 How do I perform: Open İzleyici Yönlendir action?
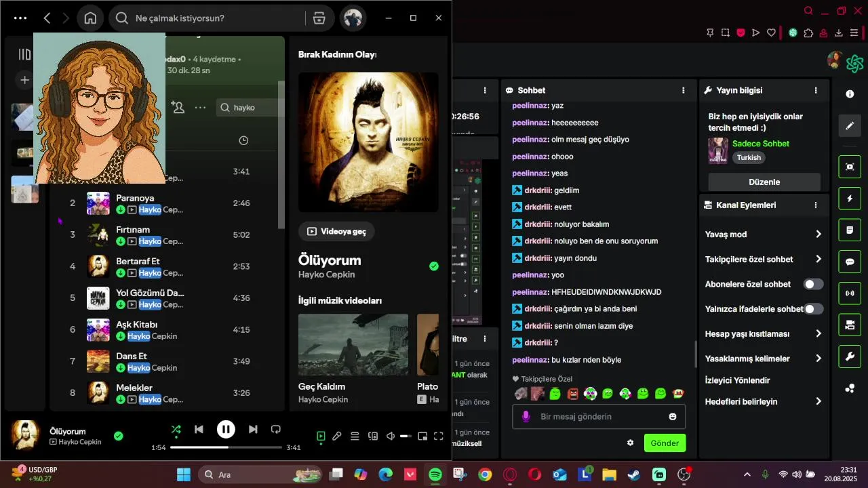[x=737, y=380]
